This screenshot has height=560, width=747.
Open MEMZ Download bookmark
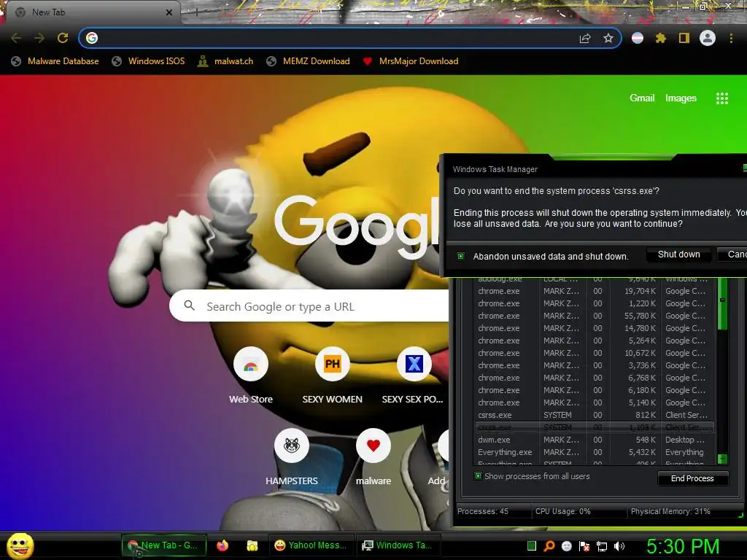(309, 61)
